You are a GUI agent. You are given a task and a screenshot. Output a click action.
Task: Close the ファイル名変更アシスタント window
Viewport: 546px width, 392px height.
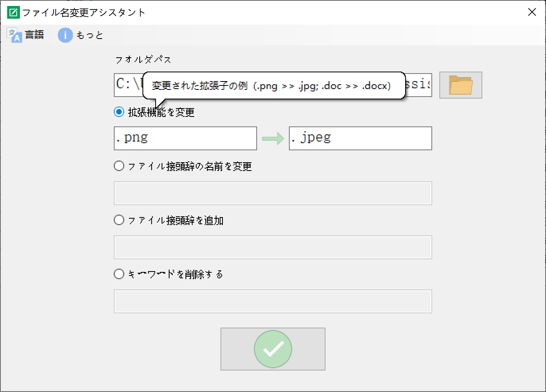coord(532,12)
